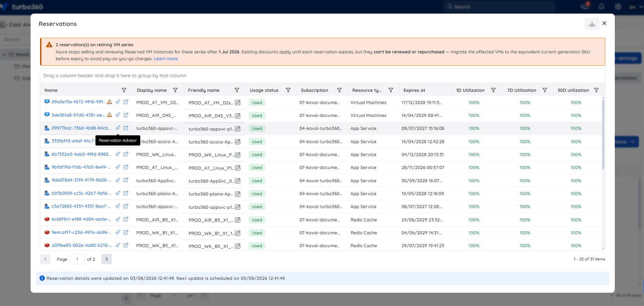
Task: Filter the 1D Utilization column
Action: point(493,90)
